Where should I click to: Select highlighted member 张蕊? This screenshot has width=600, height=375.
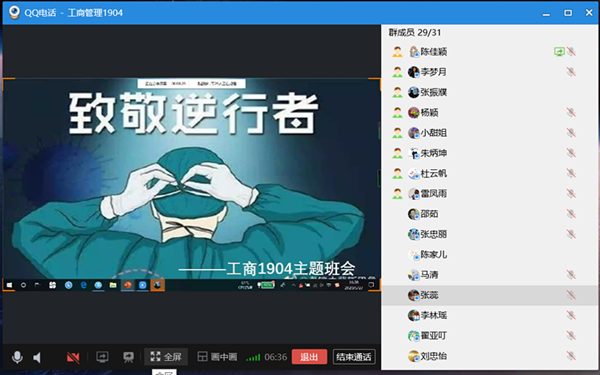point(490,295)
